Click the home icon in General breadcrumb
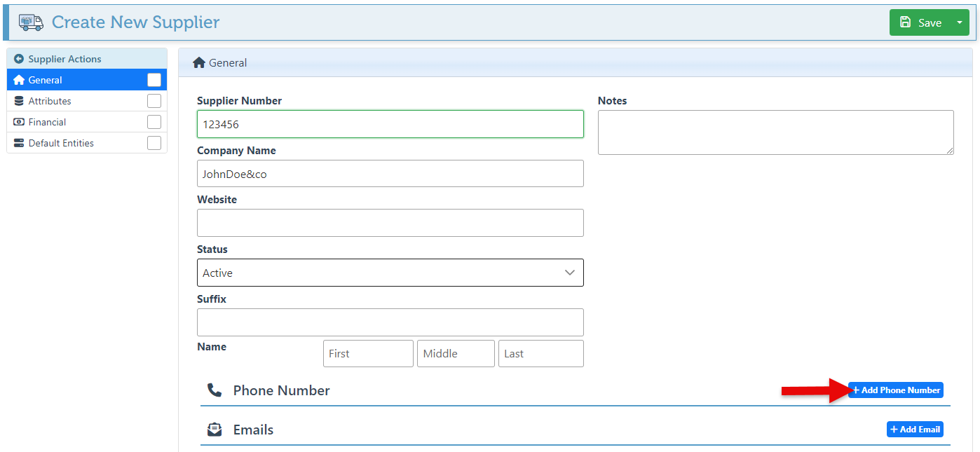 point(199,63)
